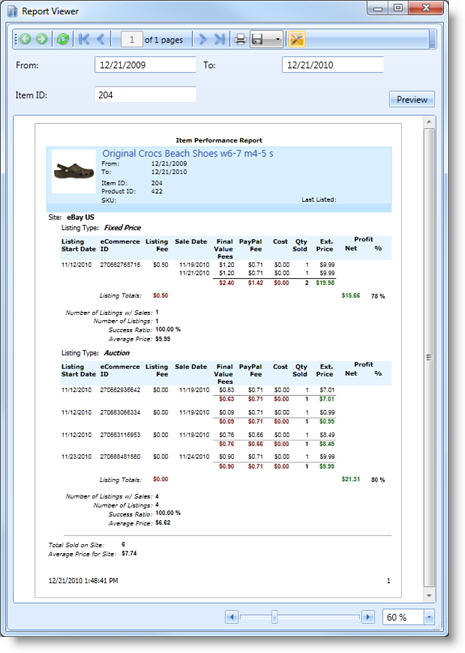465x653 pixels.
Task: Click the report timestamp 12/21/2010 1:48:41 PM
Action: pos(83,581)
